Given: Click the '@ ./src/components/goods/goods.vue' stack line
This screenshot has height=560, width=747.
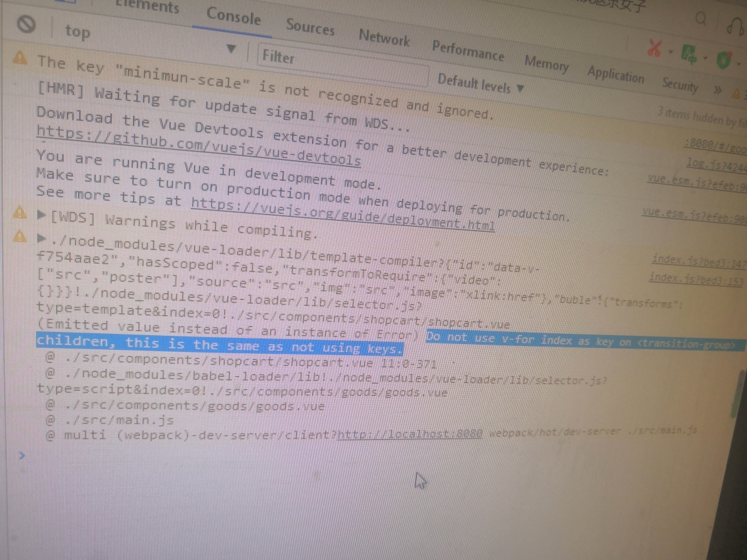Looking at the screenshot, I should [x=185, y=406].
